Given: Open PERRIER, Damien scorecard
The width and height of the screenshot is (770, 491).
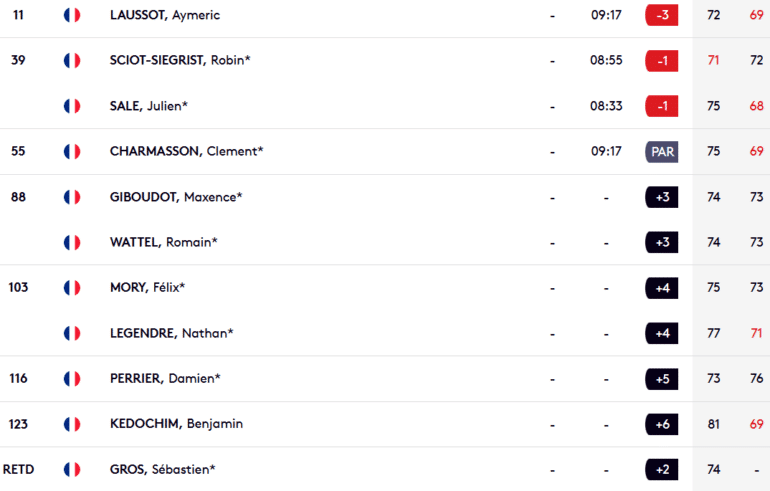Looking at the screenshot, I should coord(165,379).
